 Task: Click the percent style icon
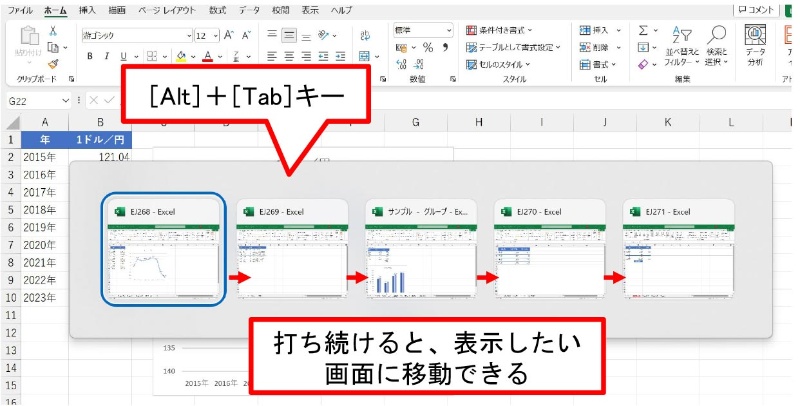coord(427,47)
